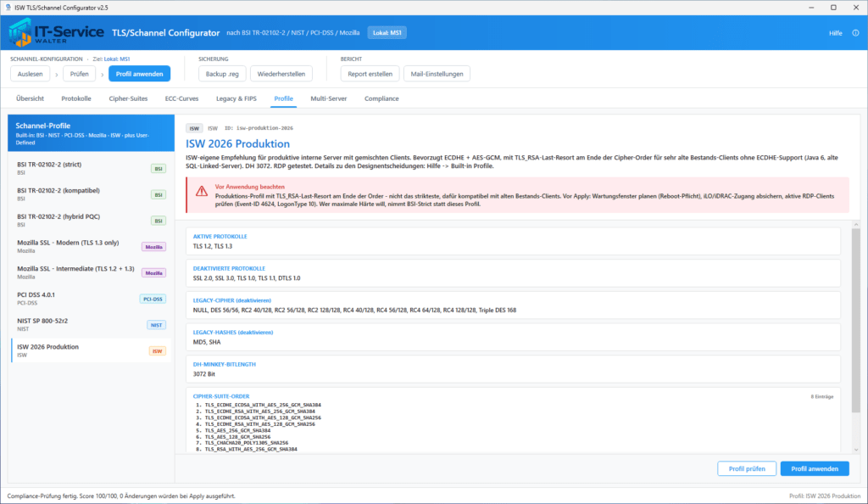Click the ID: isw-produktion-2026 label

(259, 128)
